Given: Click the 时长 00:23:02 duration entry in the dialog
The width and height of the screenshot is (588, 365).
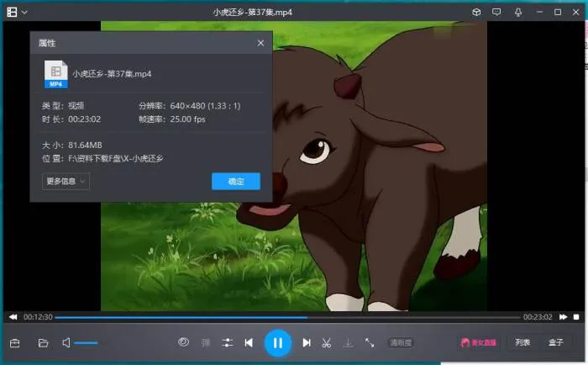Looking at the screenshot, I should pyautogui.click(x=71, y=119).
